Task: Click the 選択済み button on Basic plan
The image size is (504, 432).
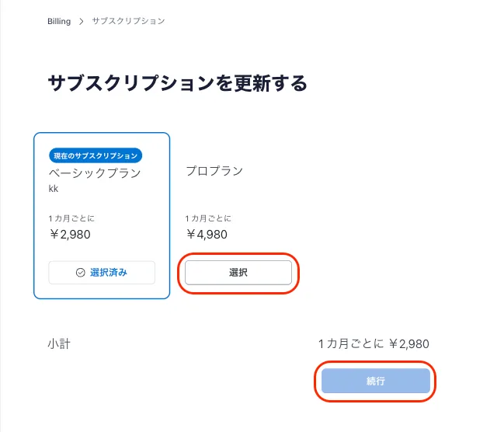Action: click(x=102, y=273)
